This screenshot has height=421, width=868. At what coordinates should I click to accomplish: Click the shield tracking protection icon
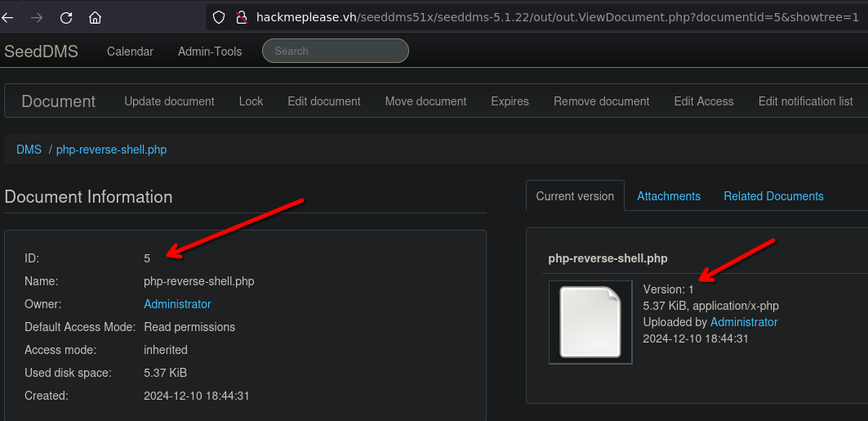pos(218,17)
